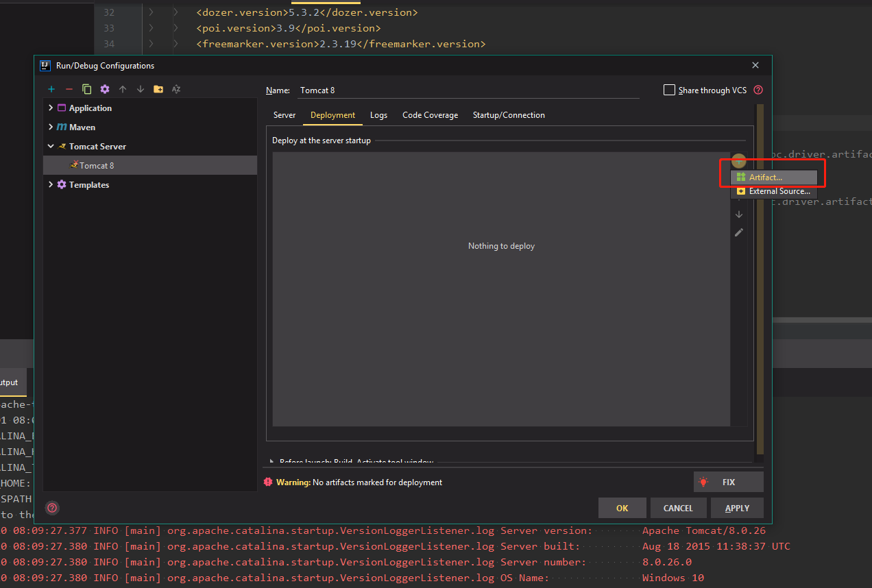
Task: Close the Run/Debug Configurations dialog
Action: pyautogui.click(x=755, y=66)
